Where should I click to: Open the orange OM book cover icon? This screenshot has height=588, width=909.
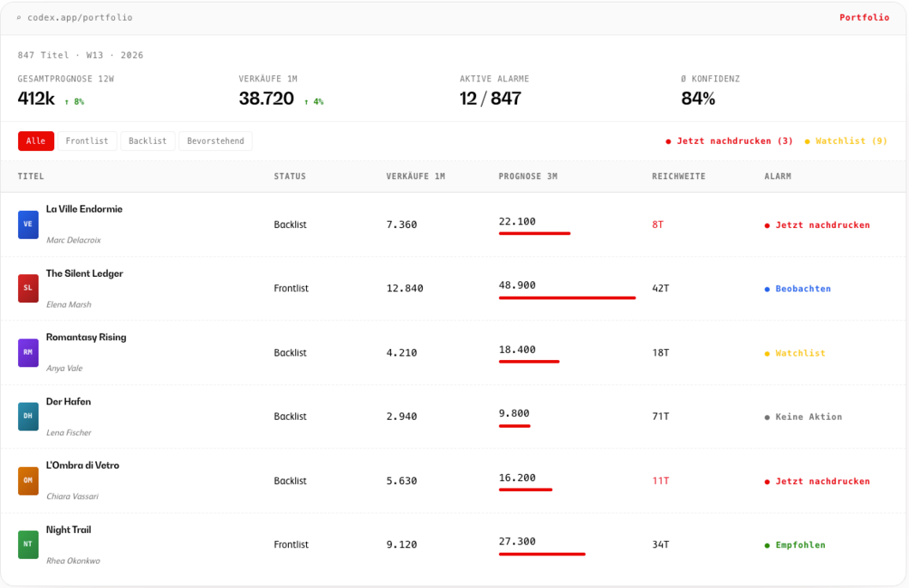point(27,481)
